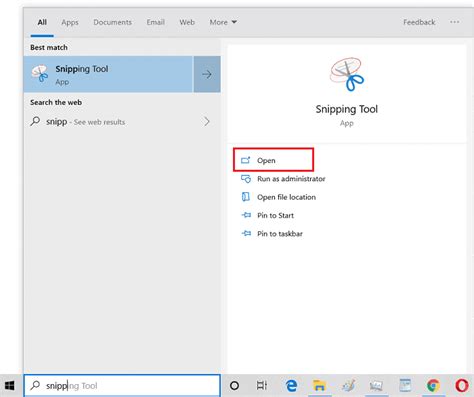Screen dimensions: 474x397
Task: Click the Search the web heading
Action: (56, 102)
